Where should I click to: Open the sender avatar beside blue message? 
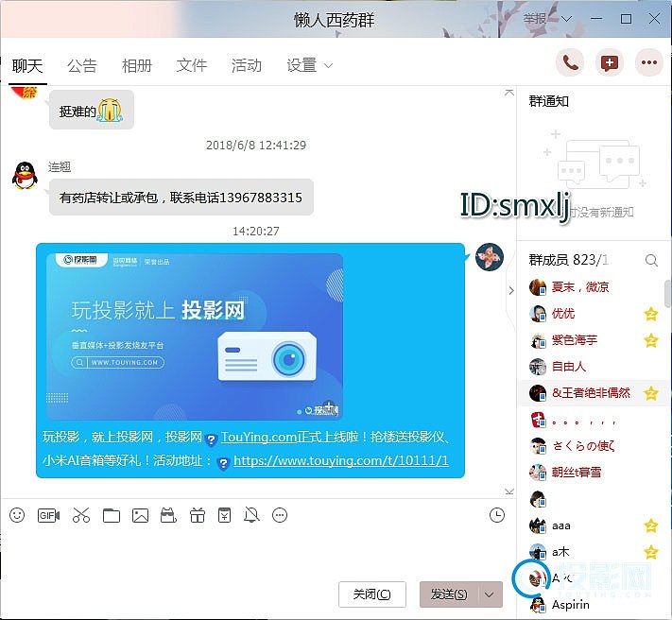click(489, 257)
